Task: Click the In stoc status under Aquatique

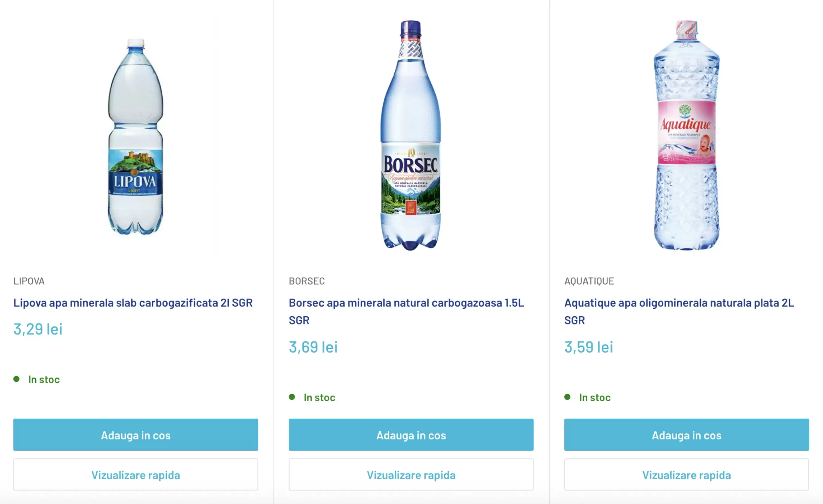Action: coord(595,397)
